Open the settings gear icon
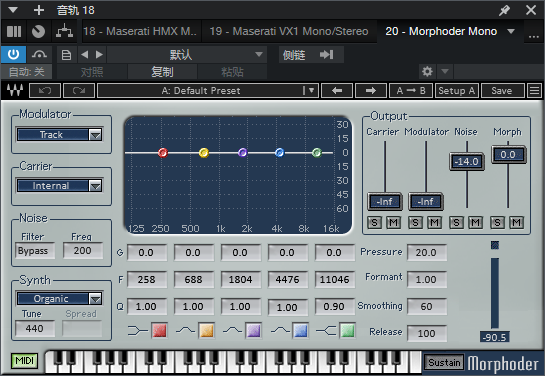The height and width of the screenshot is (376, 545). [x=427, y=72]
